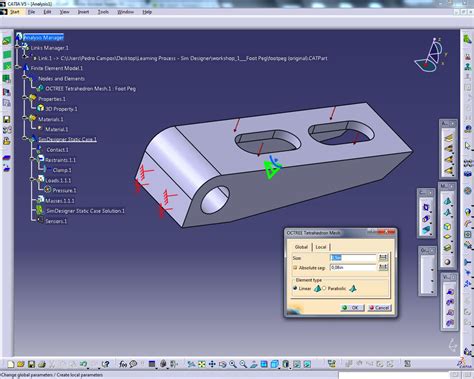Open the Tools menu
The width and height of the screenshot is (474, 379).
[103, 12]
